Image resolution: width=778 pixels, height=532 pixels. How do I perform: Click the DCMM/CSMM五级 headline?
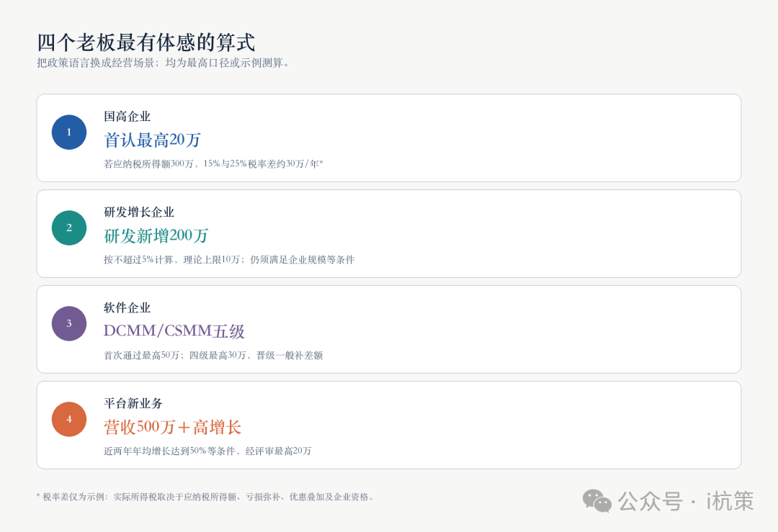pyautogui.click(x=174, y=331)
